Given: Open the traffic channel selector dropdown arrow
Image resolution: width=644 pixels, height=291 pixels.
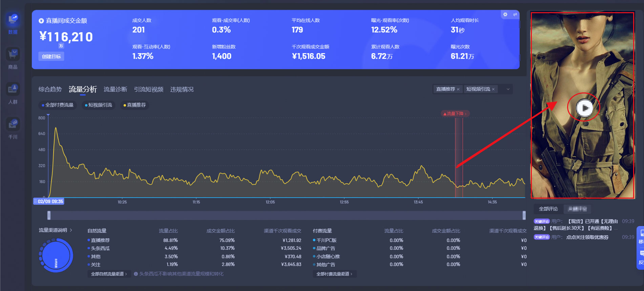Looking at the screenshot, I should pos(508,89).
